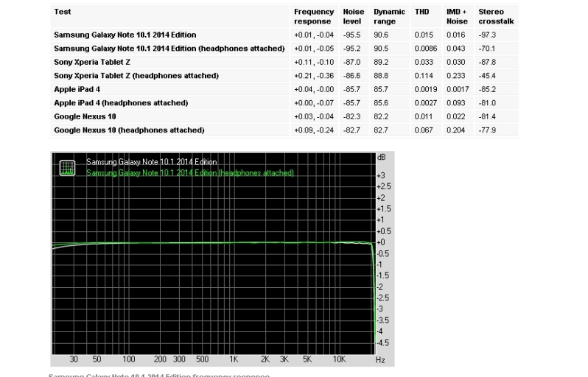Open the frequency response chart image

coord(223,259)
